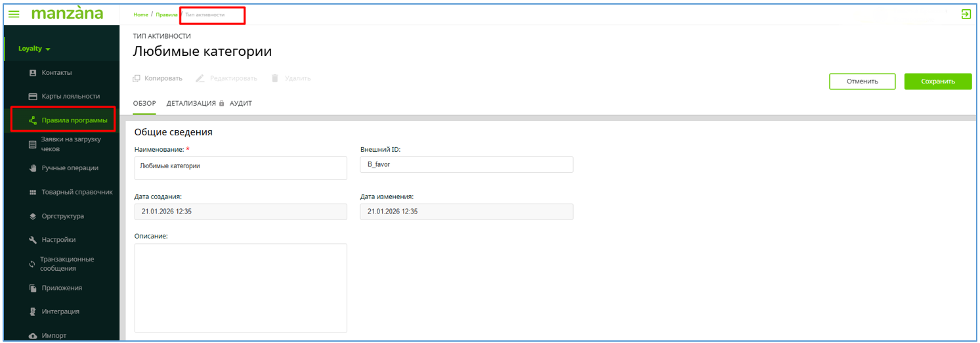
Task: Click the hamburger menu icon
Action: pyautogui.click(x=14, y=14)
